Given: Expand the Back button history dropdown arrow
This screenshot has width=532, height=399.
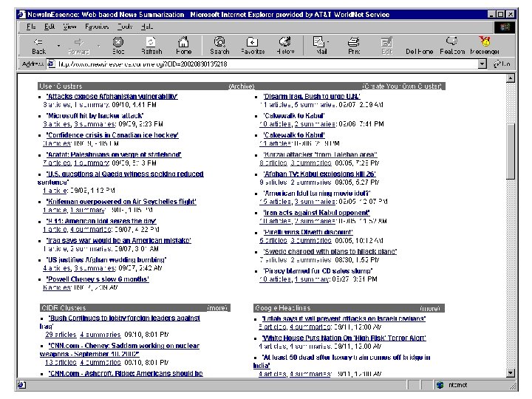Looking at the screenshot, I should pyautogui.click(x=58, y=46).
